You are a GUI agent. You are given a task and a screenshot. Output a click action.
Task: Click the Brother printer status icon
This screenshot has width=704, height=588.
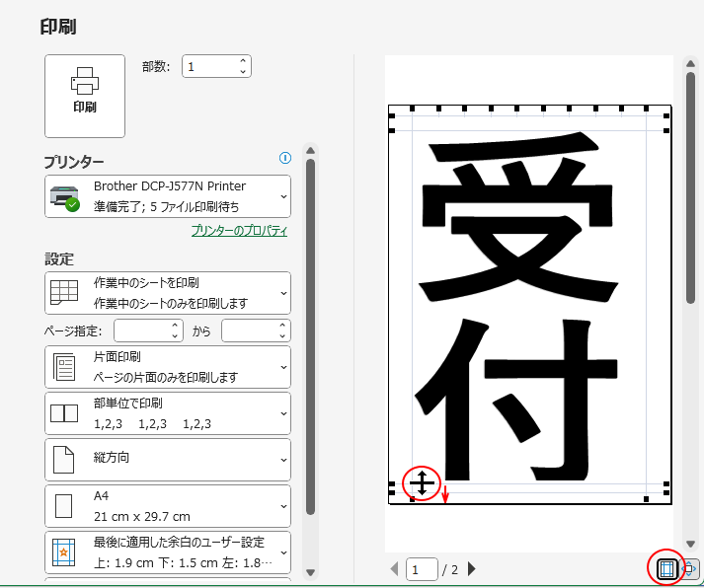65,197
